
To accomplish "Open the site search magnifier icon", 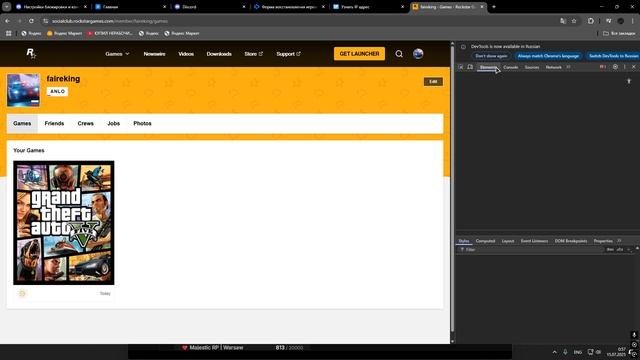I will tap(399, 54).
